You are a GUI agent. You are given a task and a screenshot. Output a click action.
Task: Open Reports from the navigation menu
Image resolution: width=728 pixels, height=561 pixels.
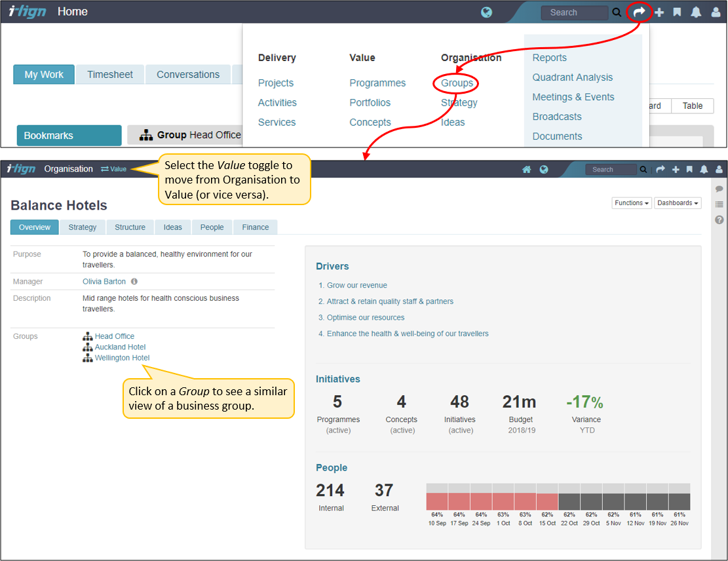[x=549, y=58]
